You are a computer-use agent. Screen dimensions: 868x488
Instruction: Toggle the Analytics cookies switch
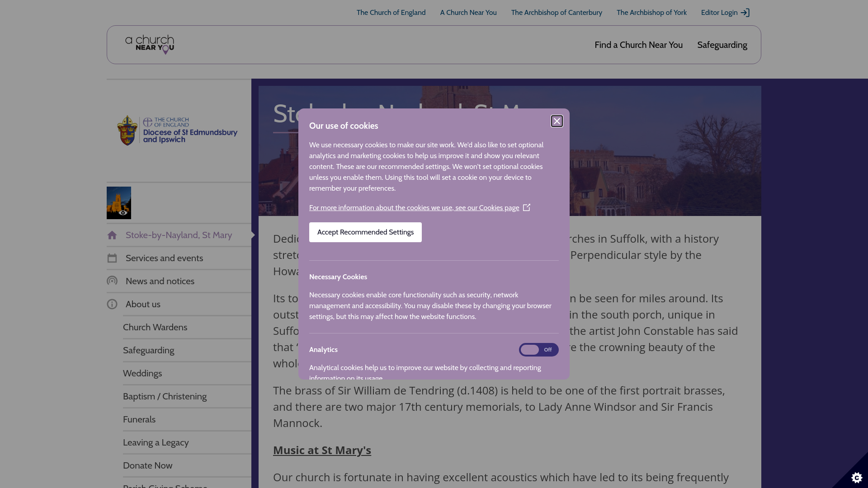[538, 350]
